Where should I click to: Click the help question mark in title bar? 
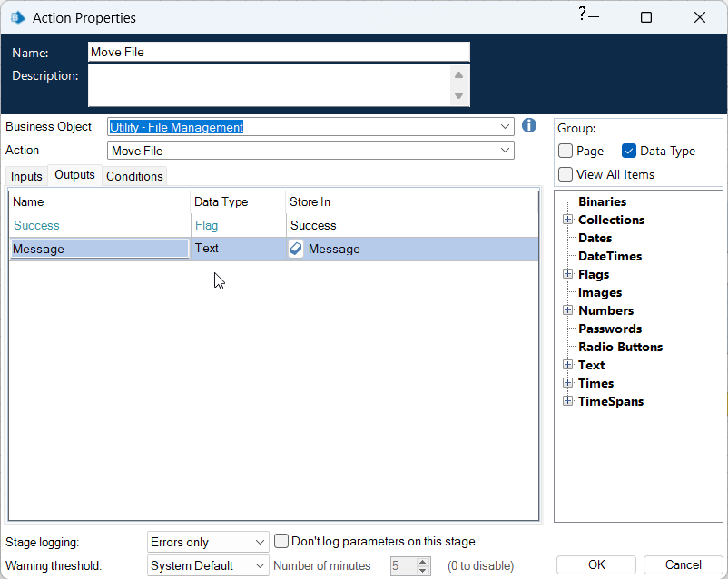(582, 15)
